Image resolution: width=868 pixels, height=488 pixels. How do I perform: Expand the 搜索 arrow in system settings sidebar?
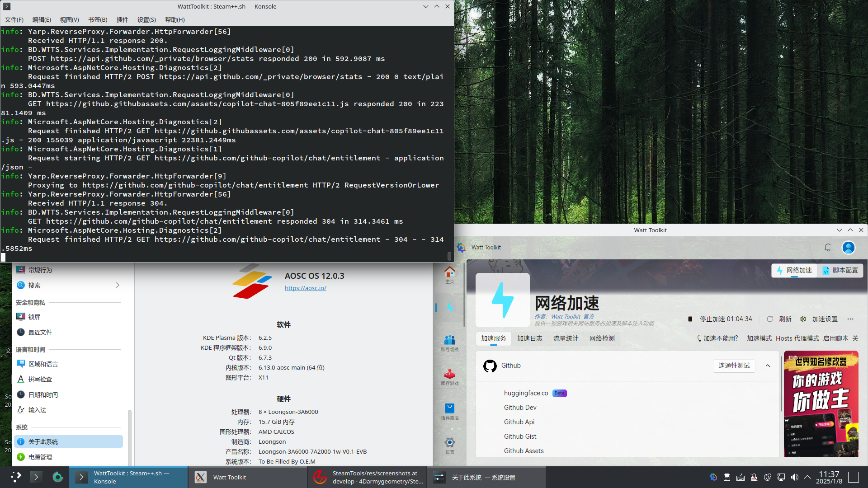(x=118, y=285)
